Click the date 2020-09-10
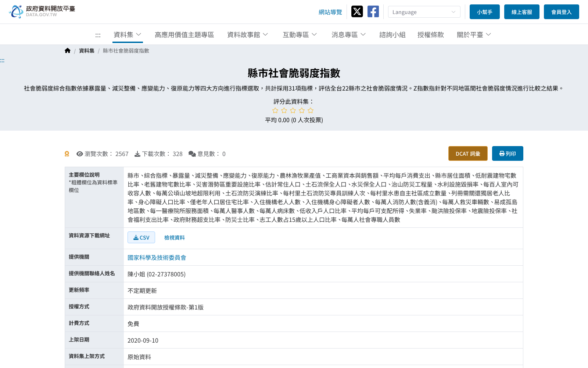588x368 pixels. tap(143, 340)
